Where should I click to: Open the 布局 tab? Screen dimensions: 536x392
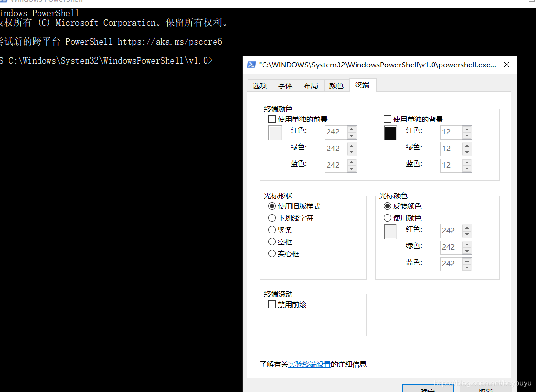click(x=311, y=85)
